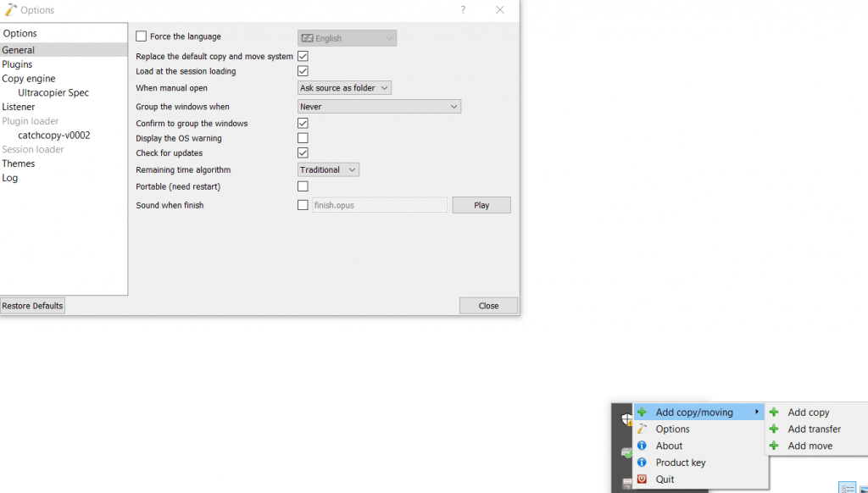Tick the Portable (need restart) checkbox
Viewport: 868px width, 493px height.
click(x=303, y=186)
